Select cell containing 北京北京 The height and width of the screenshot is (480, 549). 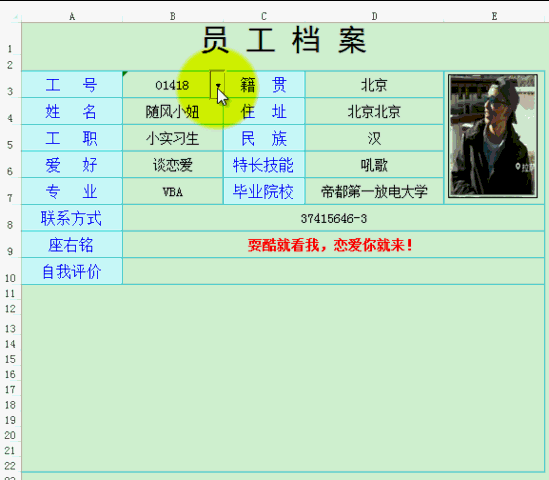click(x=374, y=111)
